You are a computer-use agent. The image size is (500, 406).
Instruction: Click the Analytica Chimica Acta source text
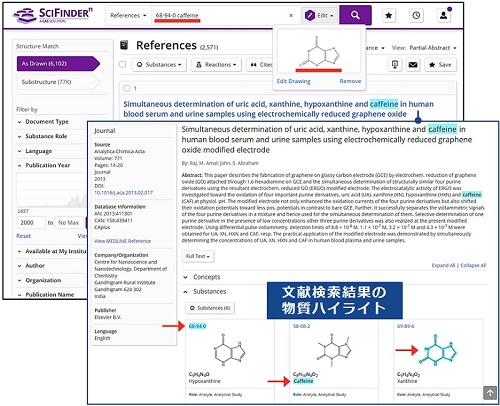(119, 151)
